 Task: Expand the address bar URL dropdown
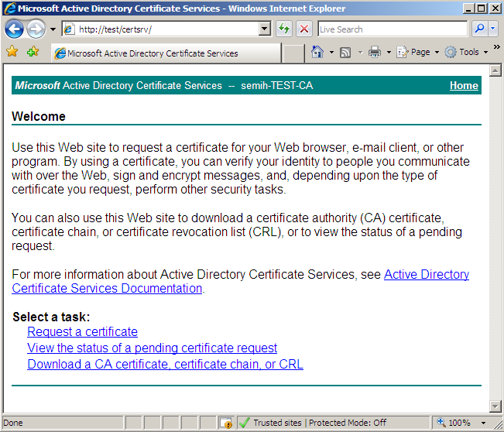point(265,29)
